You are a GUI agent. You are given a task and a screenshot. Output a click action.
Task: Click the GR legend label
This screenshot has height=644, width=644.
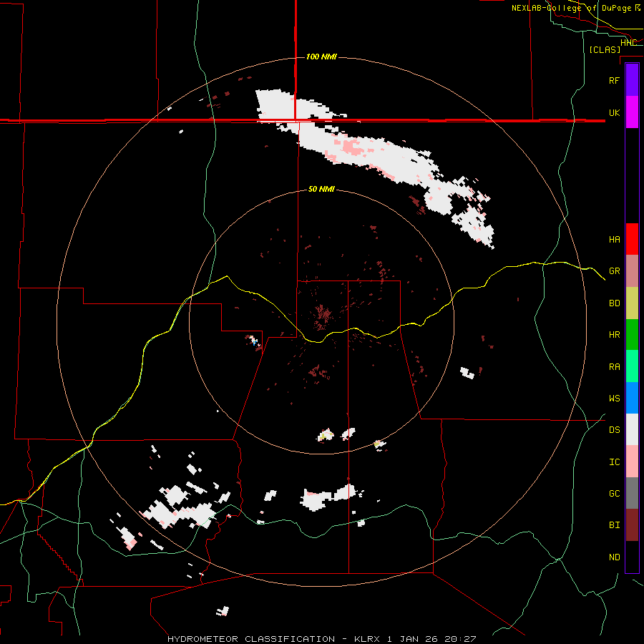pyautogui.click(x=614, y=271)
